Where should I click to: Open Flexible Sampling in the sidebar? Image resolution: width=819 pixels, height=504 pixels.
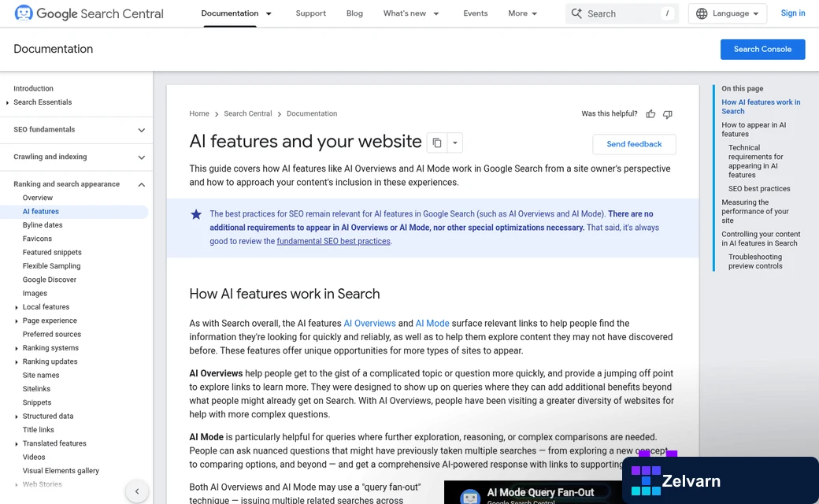[52, 266]
